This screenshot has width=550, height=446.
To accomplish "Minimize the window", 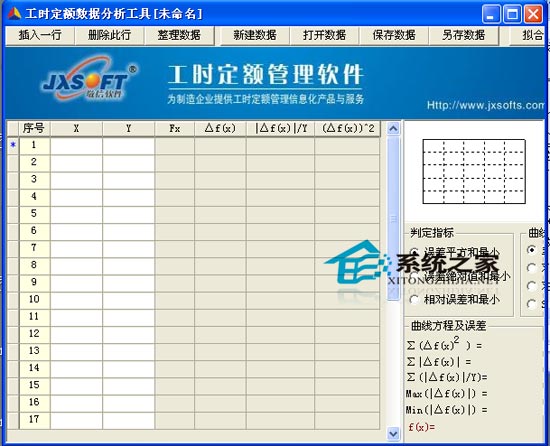I will pos(491,15).
